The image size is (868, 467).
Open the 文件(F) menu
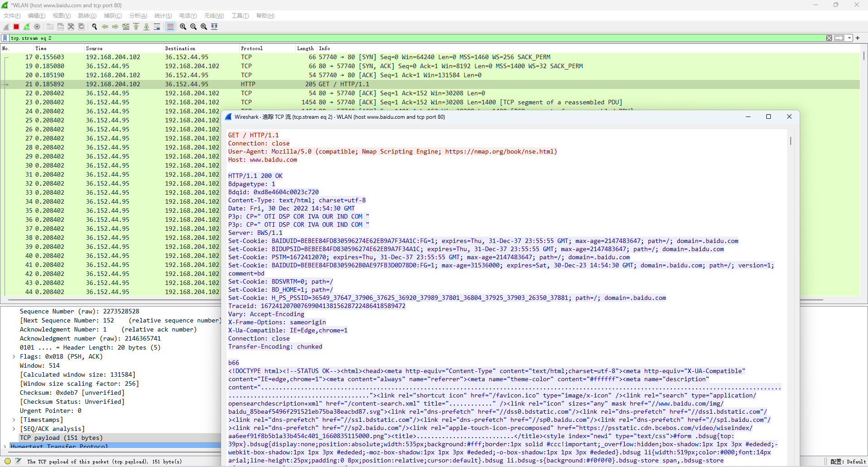(x=12, y=16)
